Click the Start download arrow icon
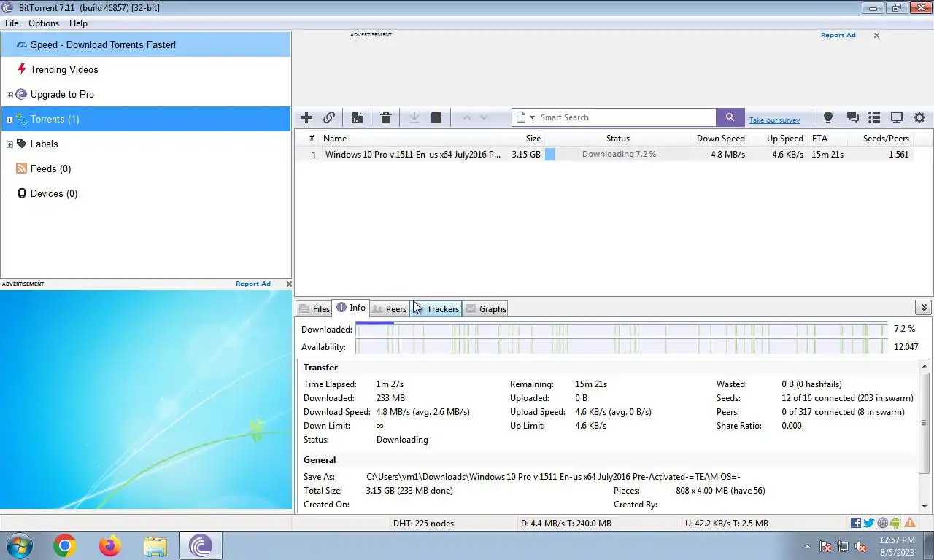The image size is (934, 560). (x=414, y=117)
